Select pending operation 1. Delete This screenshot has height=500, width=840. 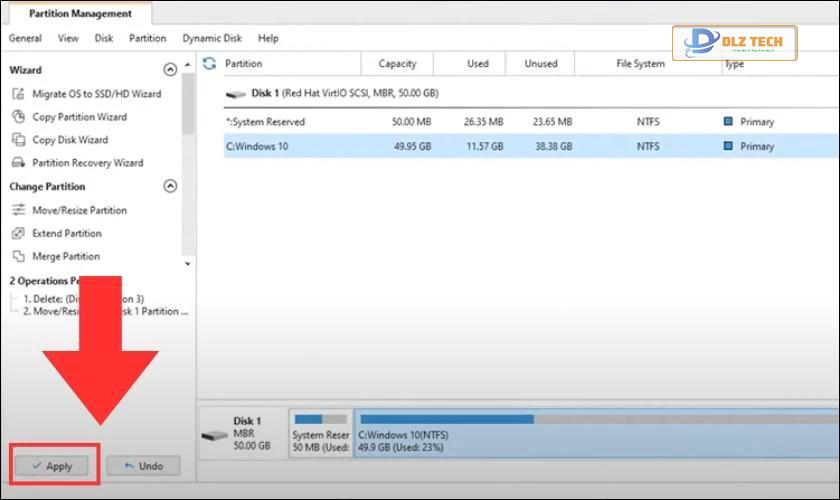coord(84,298)
